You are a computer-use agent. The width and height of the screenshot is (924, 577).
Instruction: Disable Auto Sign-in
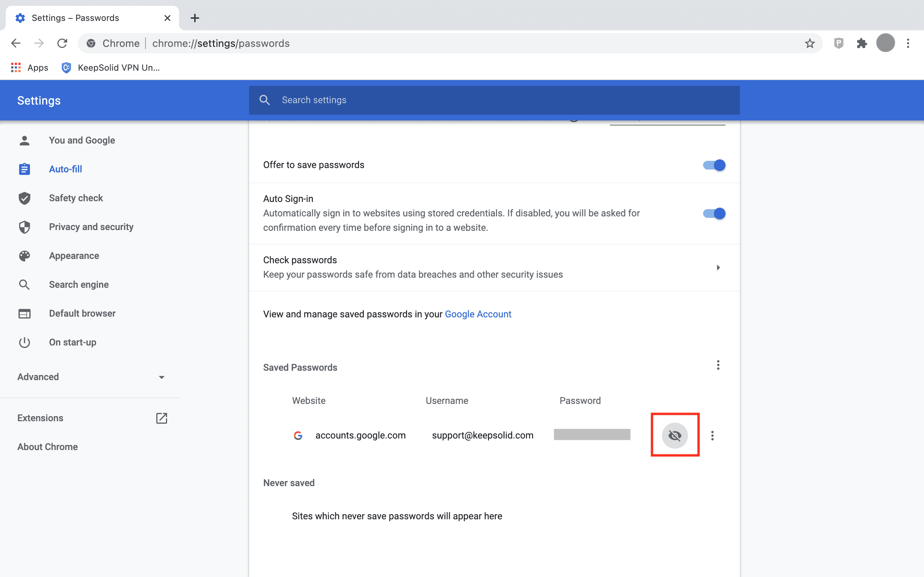click(713, 213)
